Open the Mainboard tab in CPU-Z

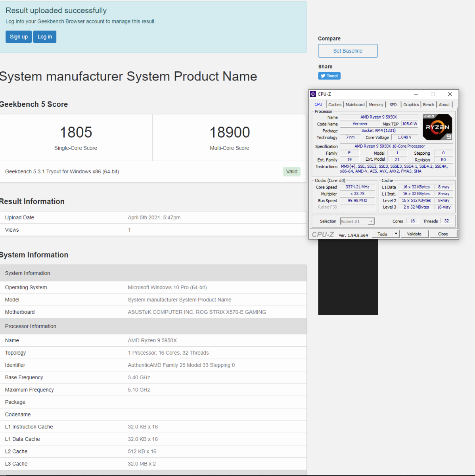coord(355,105)
